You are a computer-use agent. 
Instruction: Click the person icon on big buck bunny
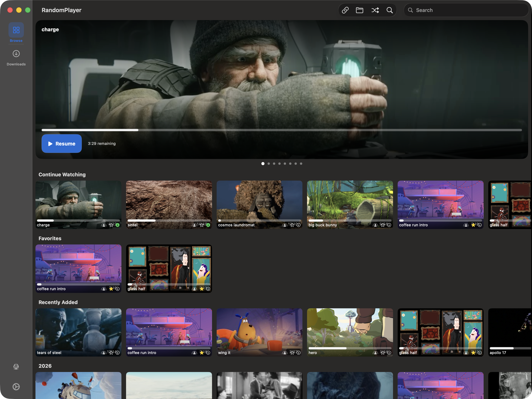click(x=375, y=225)
